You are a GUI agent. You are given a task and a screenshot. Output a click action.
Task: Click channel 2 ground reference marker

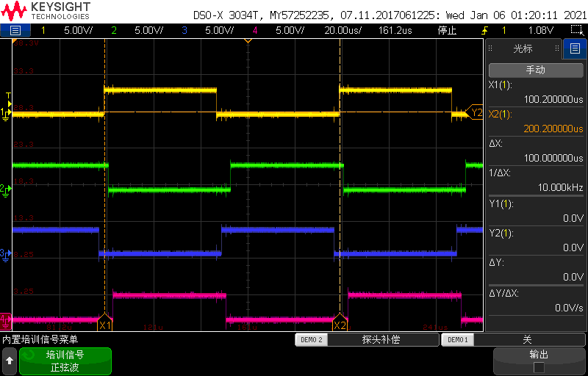pos(6,190)
